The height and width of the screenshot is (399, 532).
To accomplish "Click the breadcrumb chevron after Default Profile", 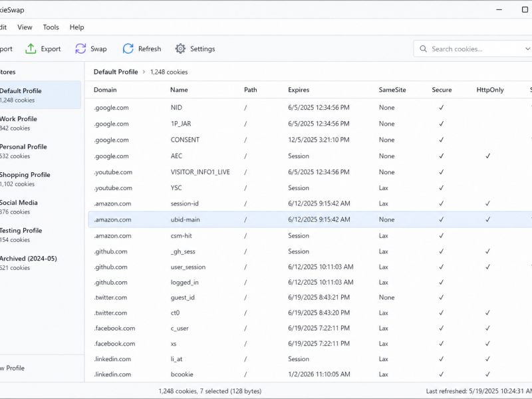I will [x=144, y=72].
